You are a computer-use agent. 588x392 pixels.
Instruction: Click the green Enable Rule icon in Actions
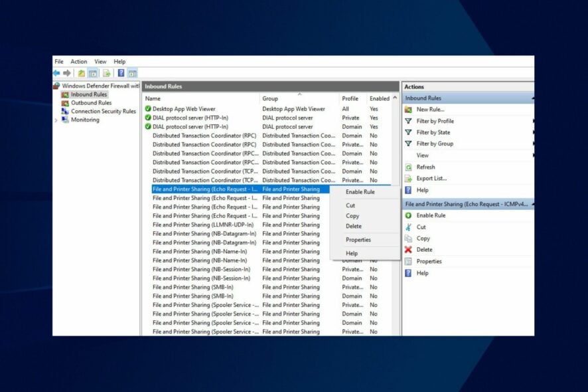tap(407, 216)
